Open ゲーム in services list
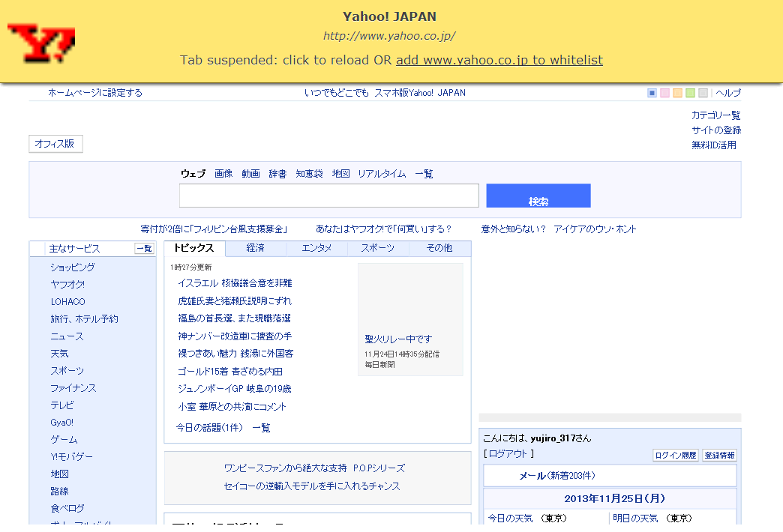 64,440
